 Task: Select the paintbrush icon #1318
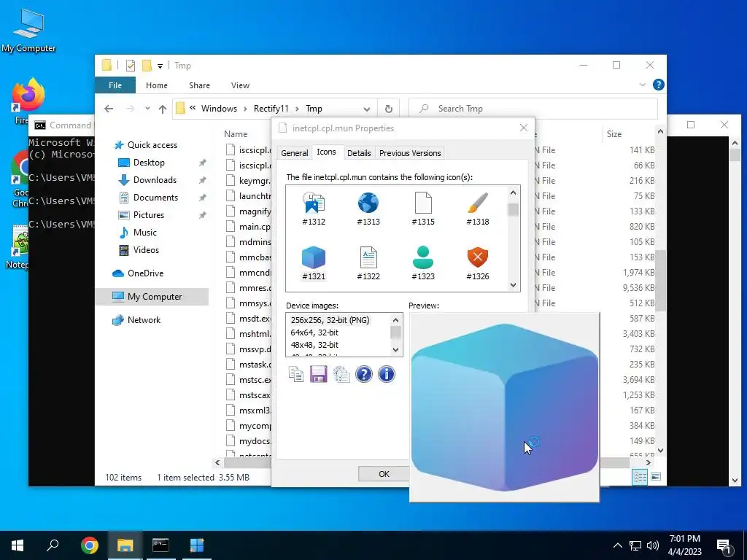pos(477,209)
